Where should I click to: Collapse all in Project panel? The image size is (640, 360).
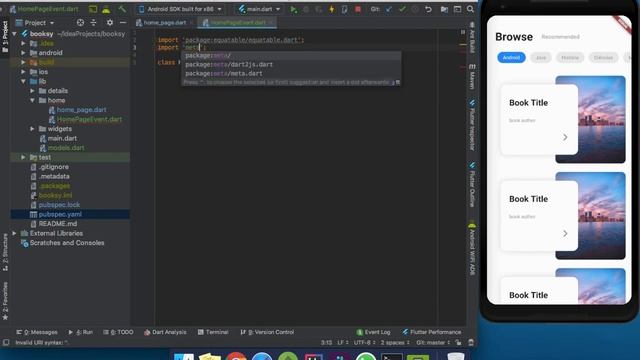[93, 23]
